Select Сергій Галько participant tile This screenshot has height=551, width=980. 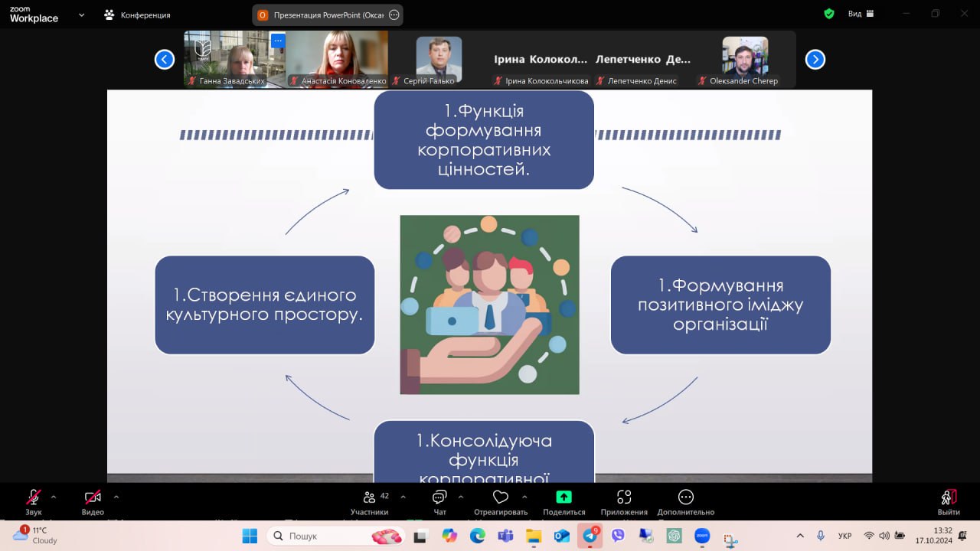pyautogui.click(x=439, y=59)
